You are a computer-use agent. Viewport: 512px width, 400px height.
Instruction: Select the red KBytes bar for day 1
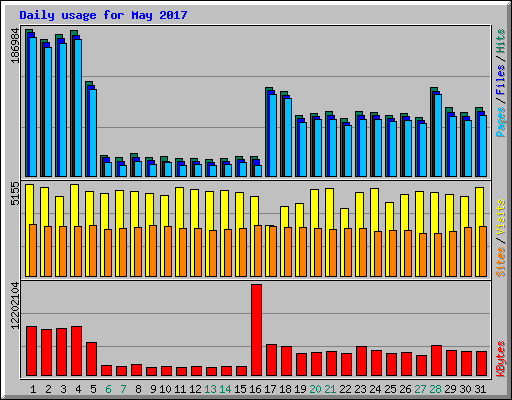tap(31, 351)
